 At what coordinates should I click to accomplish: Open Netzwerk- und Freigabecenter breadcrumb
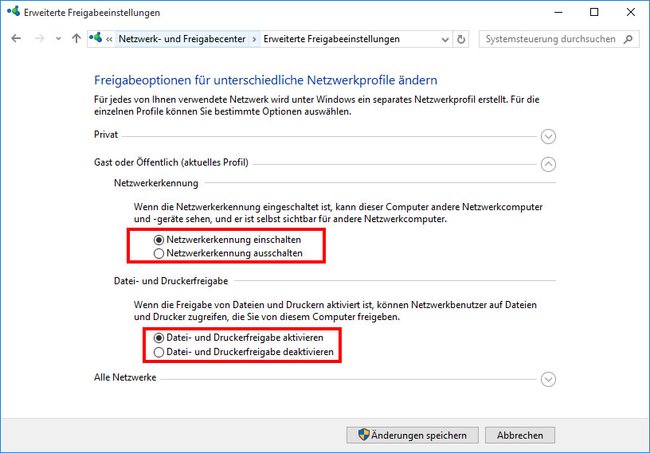pos(182,39)
